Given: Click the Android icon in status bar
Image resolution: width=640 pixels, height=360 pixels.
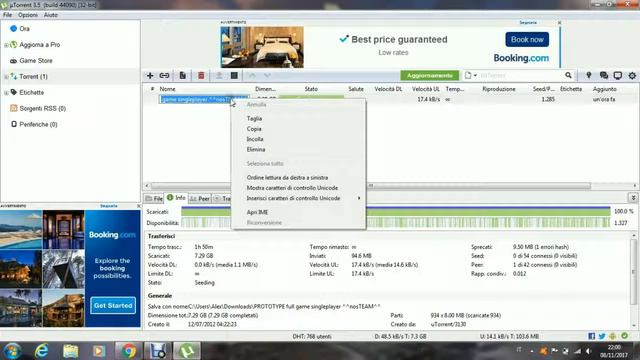Looking at the screenshot, I should click(613, 336).
